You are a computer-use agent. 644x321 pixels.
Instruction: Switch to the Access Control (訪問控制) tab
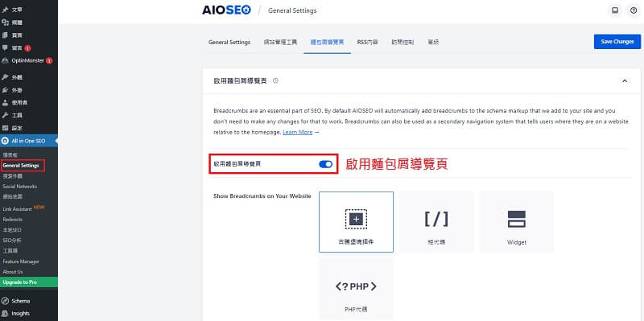point(402,43)
